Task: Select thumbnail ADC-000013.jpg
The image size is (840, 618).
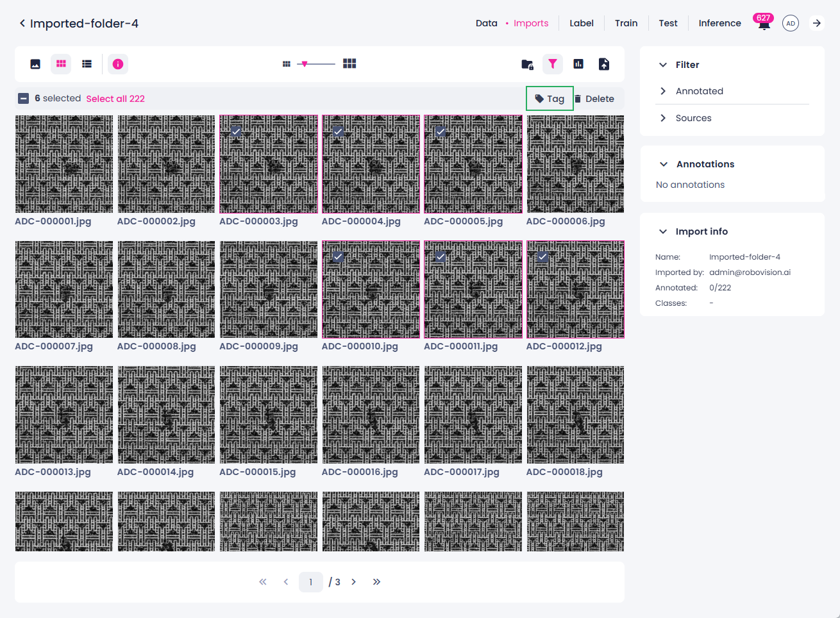Action: click(x=64, y=415)
